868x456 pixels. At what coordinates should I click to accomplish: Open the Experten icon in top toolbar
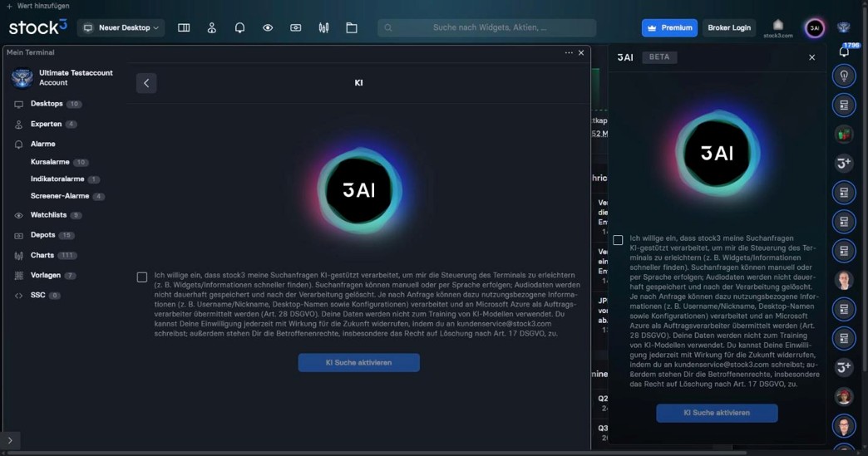click(x=211, y=27)
